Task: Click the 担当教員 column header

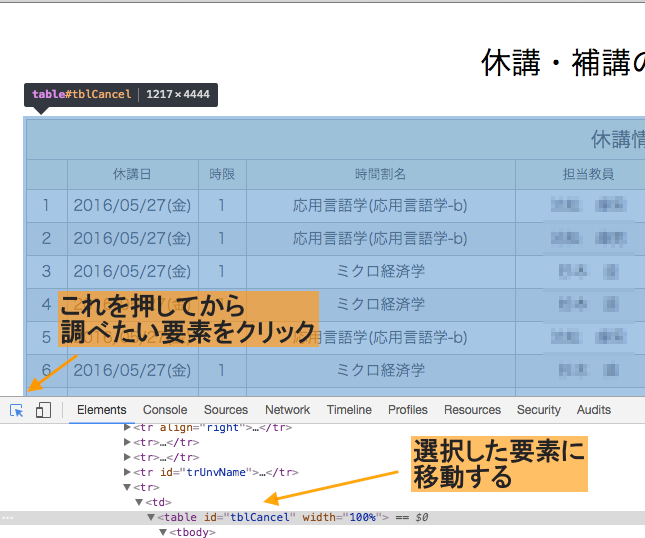Action: [588, 174]
